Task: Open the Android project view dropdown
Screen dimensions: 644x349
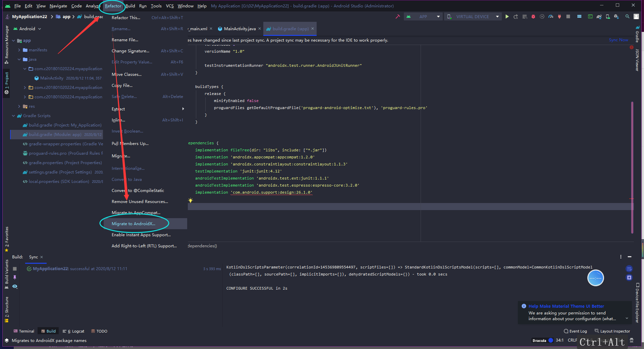Action: coord(27,29)
